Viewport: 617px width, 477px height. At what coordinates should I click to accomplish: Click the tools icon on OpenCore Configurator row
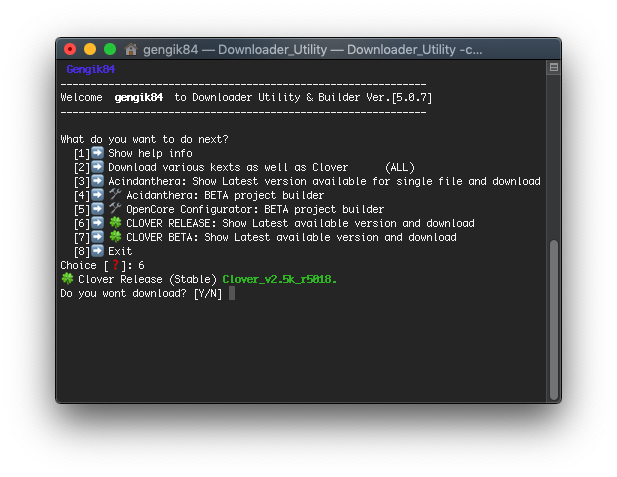pos(115,208)
